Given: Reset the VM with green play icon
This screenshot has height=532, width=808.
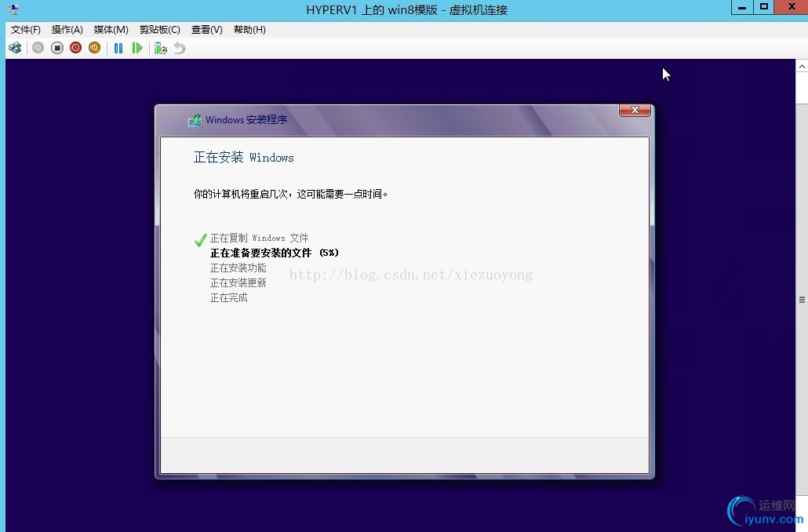Looking at the screenshot, I should point(137,48).
